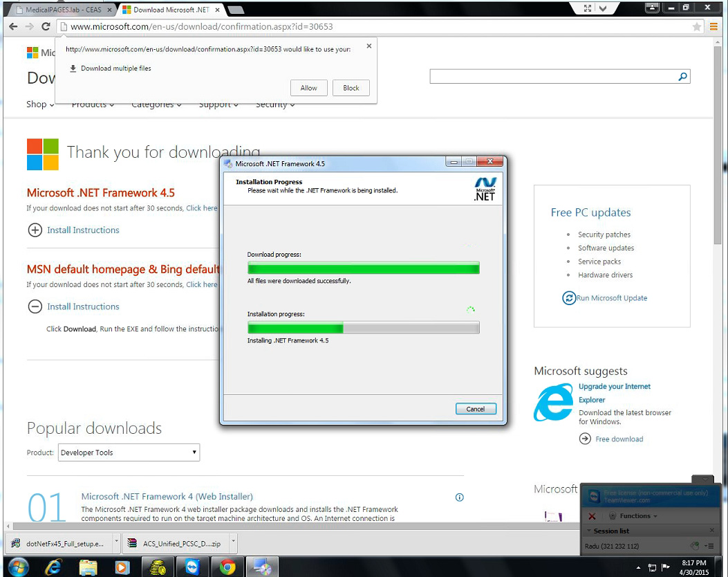Open the .NET installer taskbar icon
The height and width of the screenshot is (577, 728).
point(262,567)
